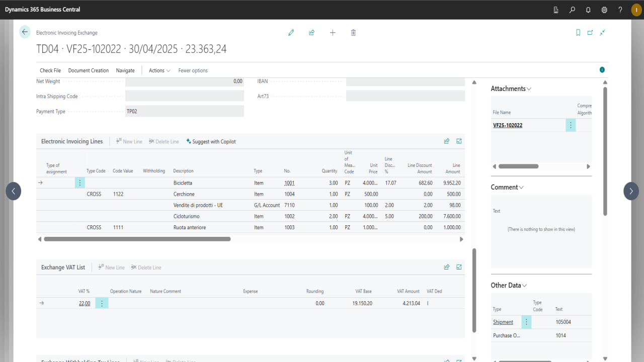The height and width of the screenshot is (362, 644).
Task: Open row menu for VAT 22,00 line
Action: pyautogui.click(x=102, y=303)
